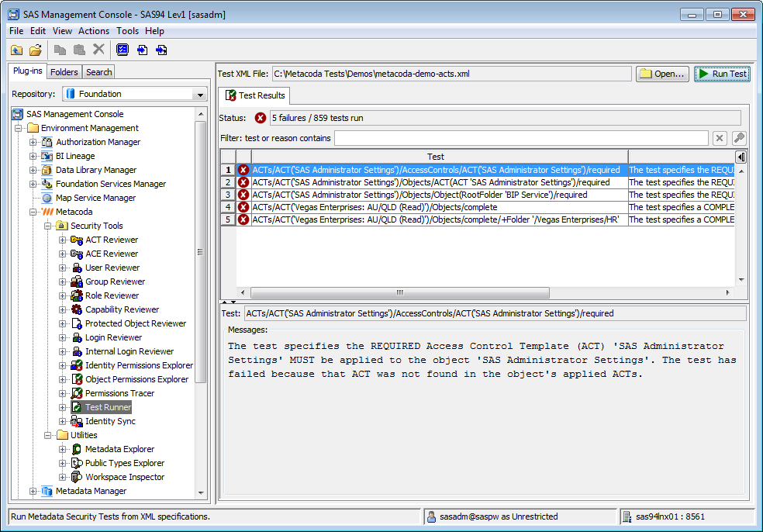Select the Test Results tab
Viewport: 763px width, 532px height.
[255, 96]
